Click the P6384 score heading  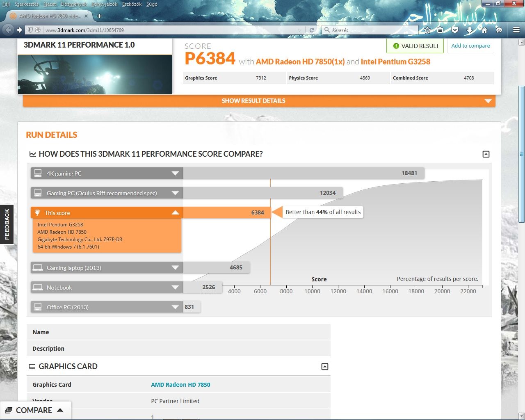[x=210, y=59]
